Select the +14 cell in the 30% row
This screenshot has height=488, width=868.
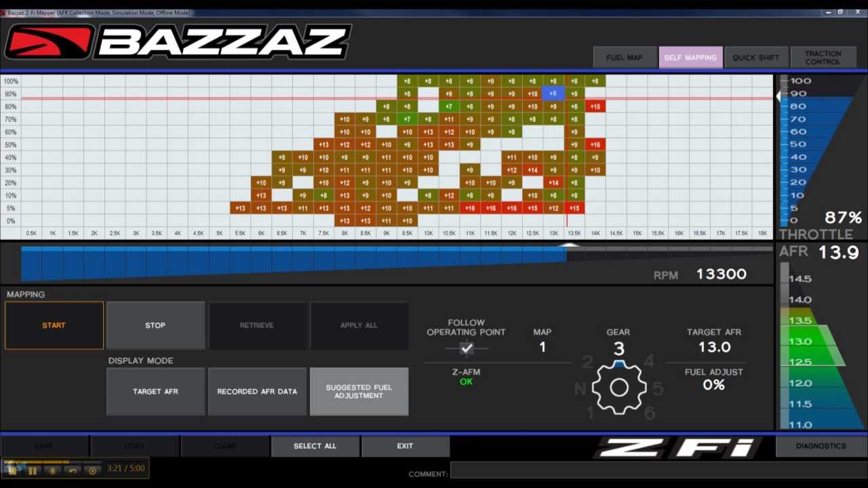tap(532, 170)
